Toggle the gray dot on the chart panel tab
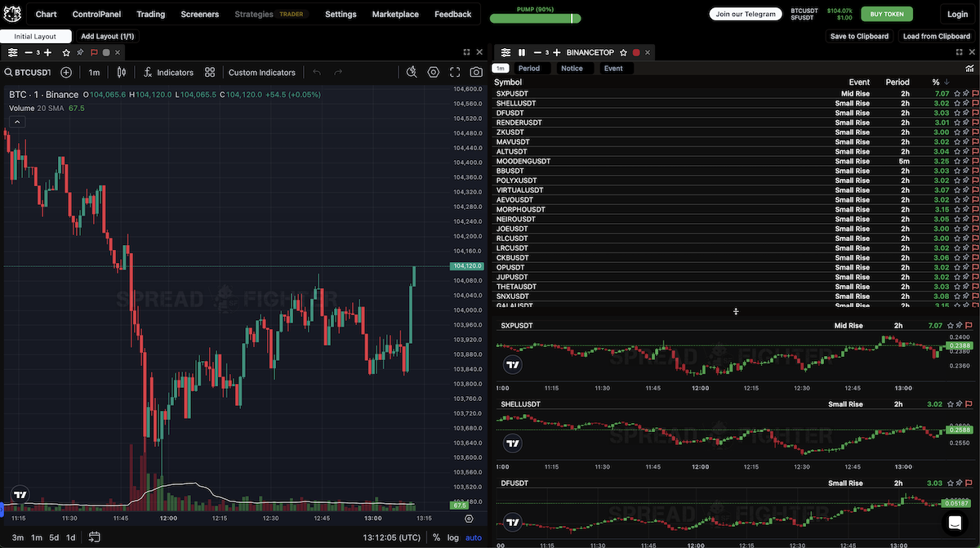980x548 pixels. click(x=106, y=52)
